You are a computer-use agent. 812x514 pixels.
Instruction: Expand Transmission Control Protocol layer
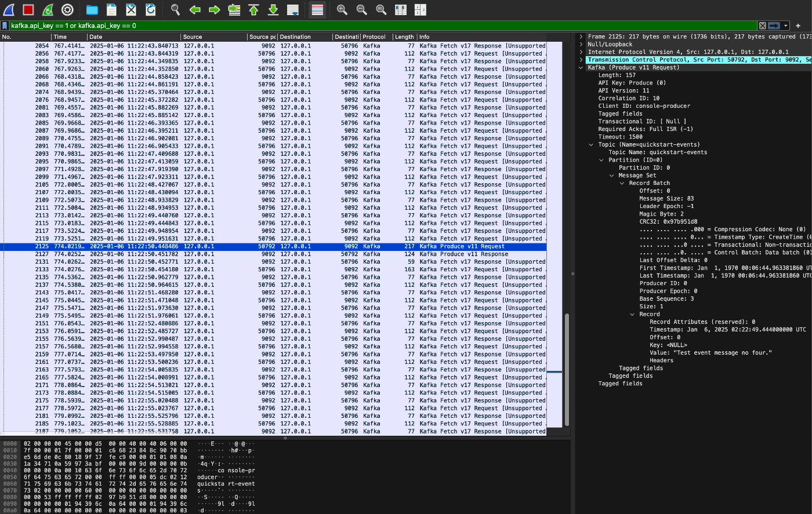pyautogui.click(x=581, y=60)
